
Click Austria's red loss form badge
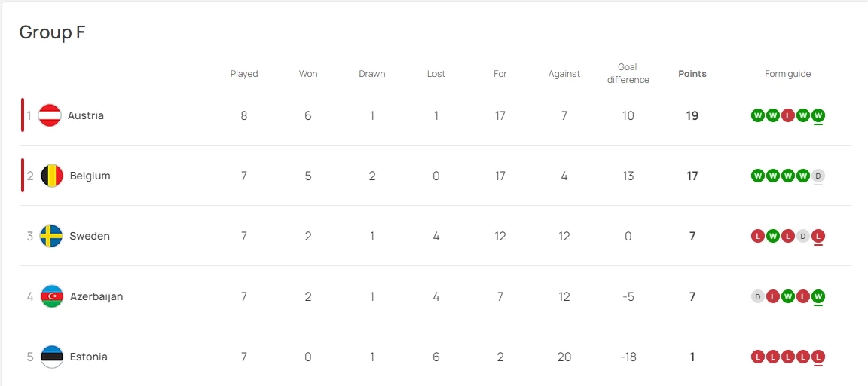pos(788,115)
